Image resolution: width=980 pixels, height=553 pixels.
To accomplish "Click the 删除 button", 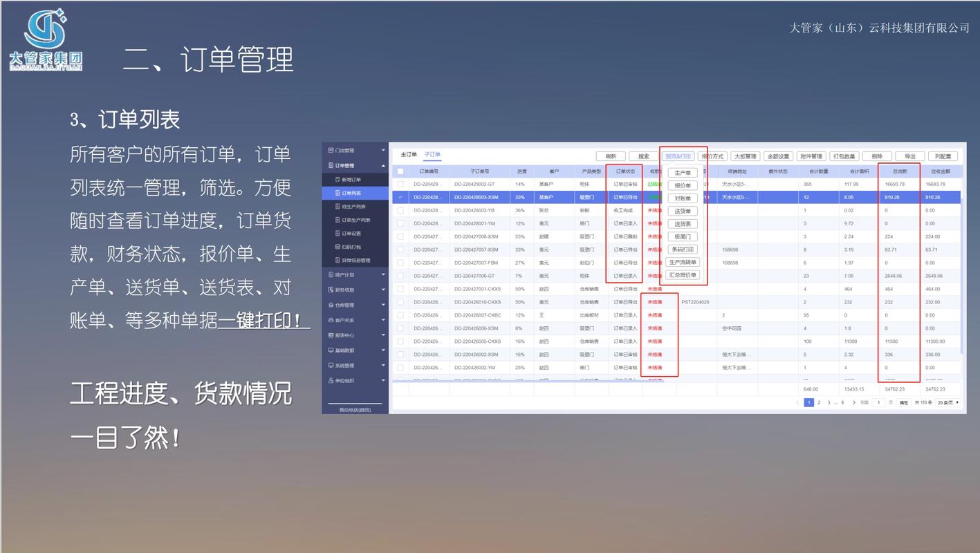I will tap(877, 156).
